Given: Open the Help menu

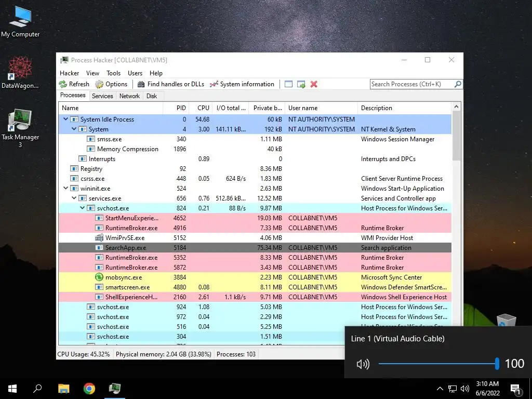Looking at the screenshot, I should click(x=156, y=73).
